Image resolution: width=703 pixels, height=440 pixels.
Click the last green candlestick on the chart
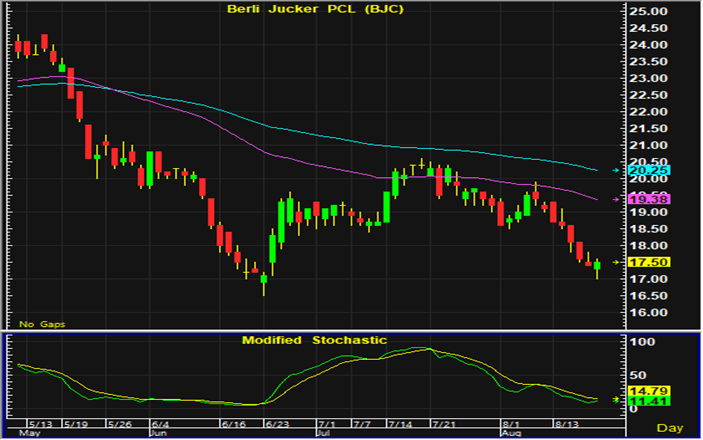[598, 265]
